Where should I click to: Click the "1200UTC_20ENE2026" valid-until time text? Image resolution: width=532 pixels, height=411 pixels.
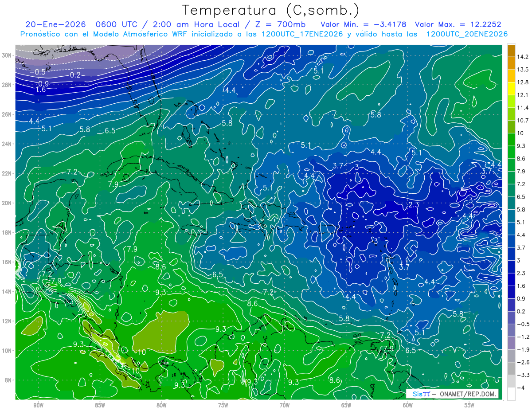(466, 34)
